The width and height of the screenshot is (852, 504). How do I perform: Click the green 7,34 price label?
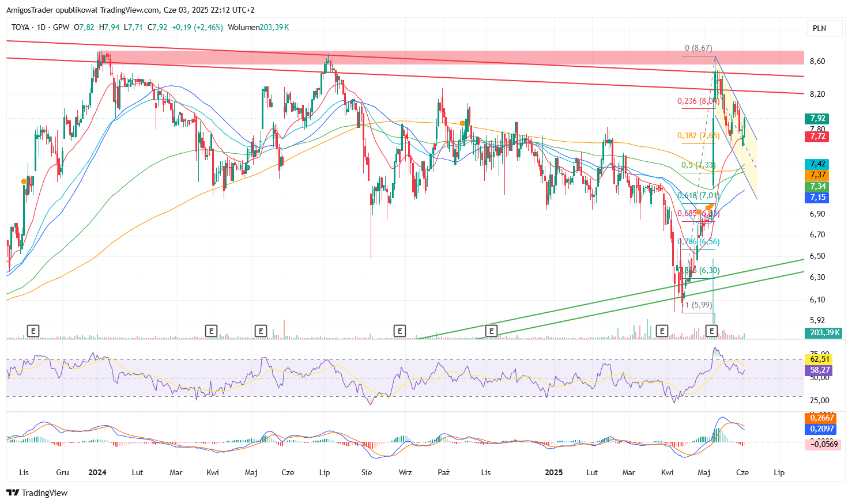[817, 187]
